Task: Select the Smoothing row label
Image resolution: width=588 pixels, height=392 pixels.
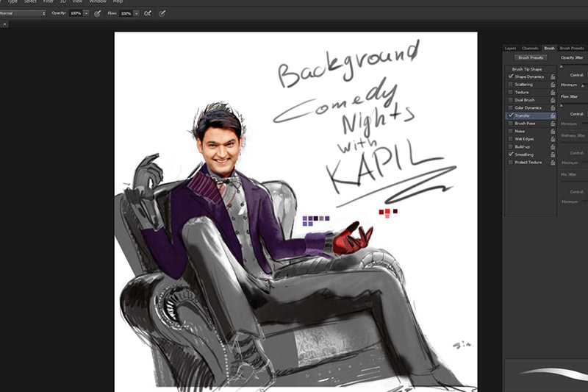Action: click(x=524, y=154)
